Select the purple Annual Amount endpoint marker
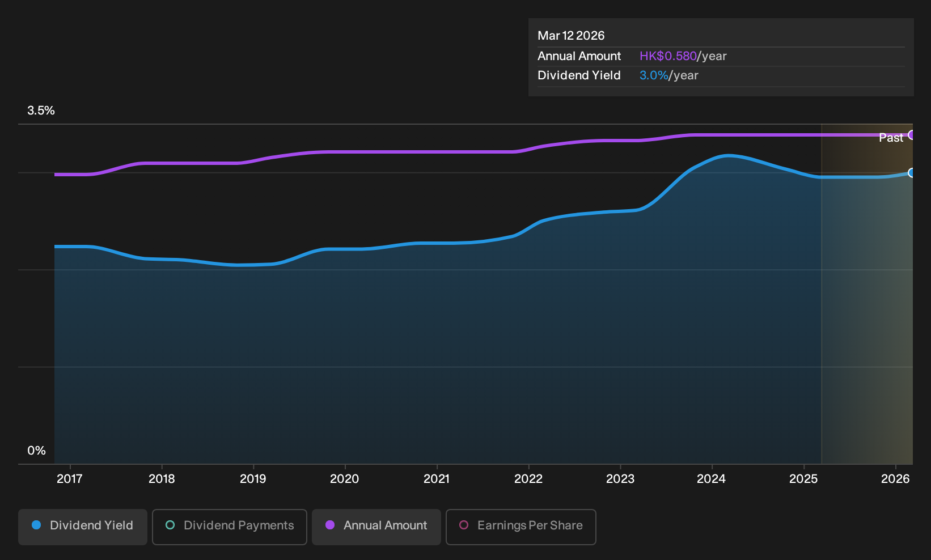The height and width of the screenshot is (560, 931). point(912,135)
